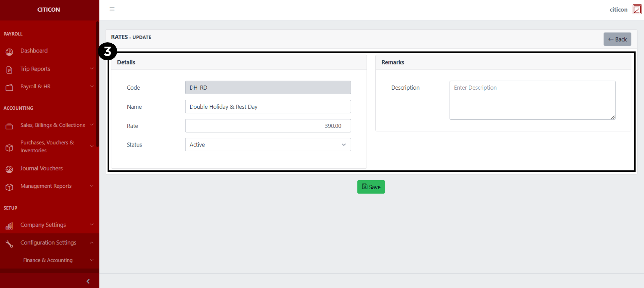Open the Dashboard menu item
The image size is (644, 288).
point(34,51)
